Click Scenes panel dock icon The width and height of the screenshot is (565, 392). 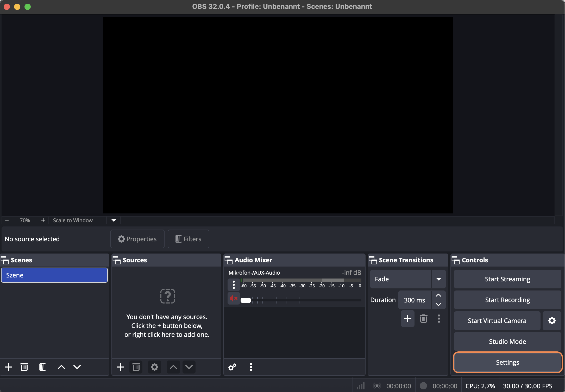coord(5,260)
